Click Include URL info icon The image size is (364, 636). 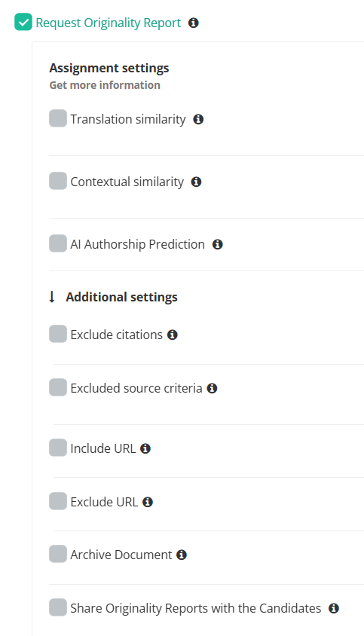click(145, 448)
